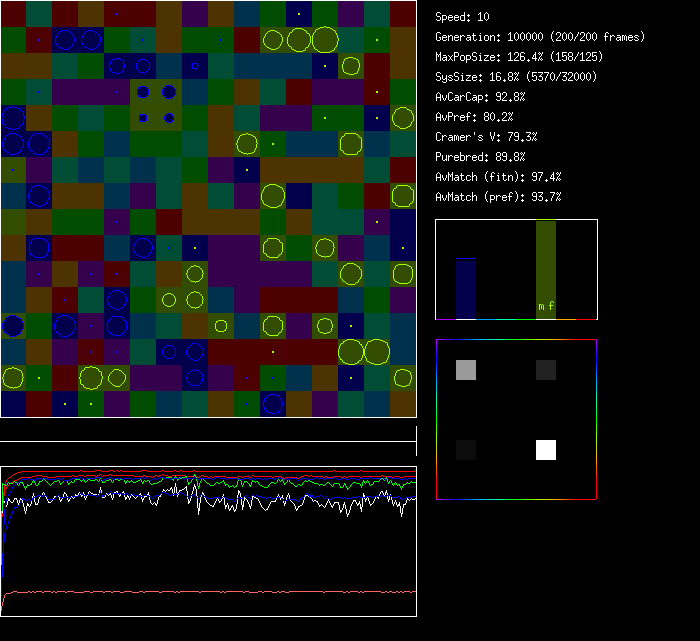Click the small double-ringed blue circle in the grid

(x=194, y=67)
